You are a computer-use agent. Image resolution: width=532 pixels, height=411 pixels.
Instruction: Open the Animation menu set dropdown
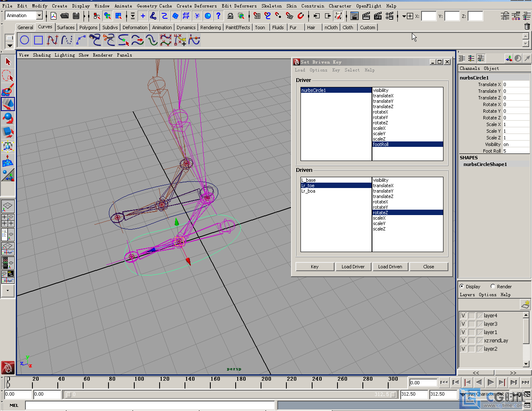tap(39, 15)
